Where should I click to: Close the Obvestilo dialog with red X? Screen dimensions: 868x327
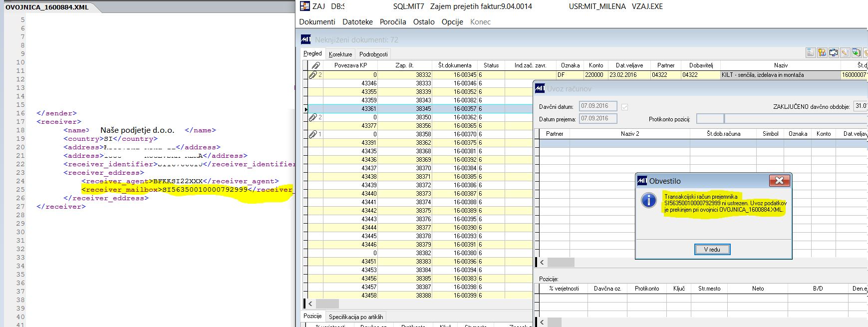pyautogui.click(x=779, y=181)
